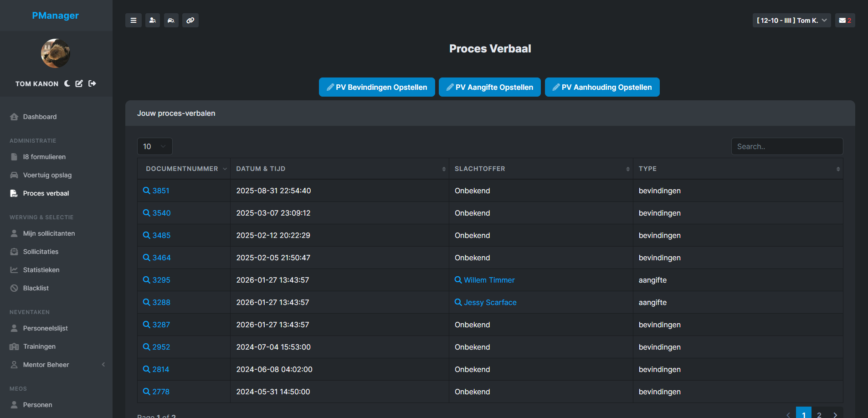The width and height of the screenshot is (868, 418).
Task: Toggle dark mode with the moon icon
Action: click(67, 83)
